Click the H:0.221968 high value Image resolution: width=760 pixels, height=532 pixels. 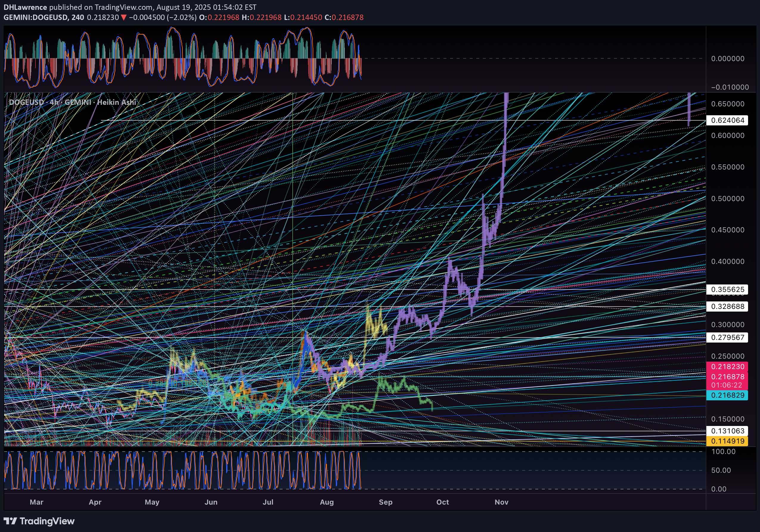tap(261, 17)
